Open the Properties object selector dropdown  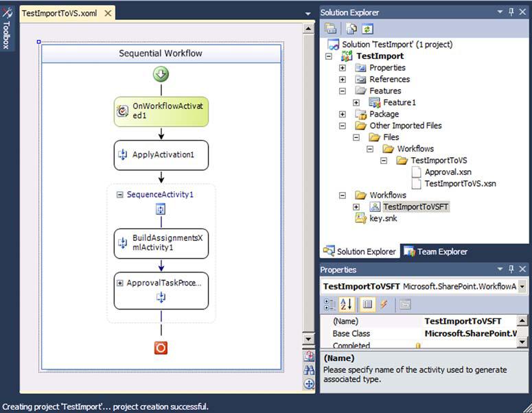click(x=522, y=287)
